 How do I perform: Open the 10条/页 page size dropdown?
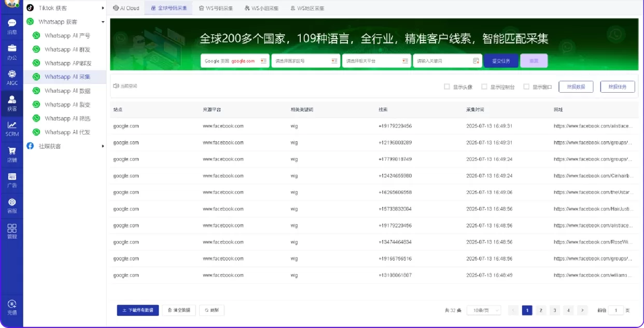483,310
